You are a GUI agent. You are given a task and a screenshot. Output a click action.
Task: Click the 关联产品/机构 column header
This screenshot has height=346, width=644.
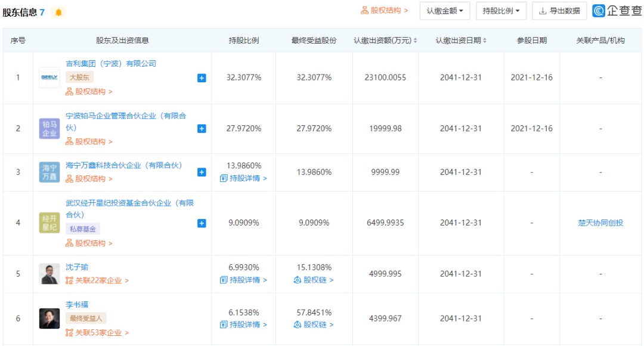coord(600,41)
